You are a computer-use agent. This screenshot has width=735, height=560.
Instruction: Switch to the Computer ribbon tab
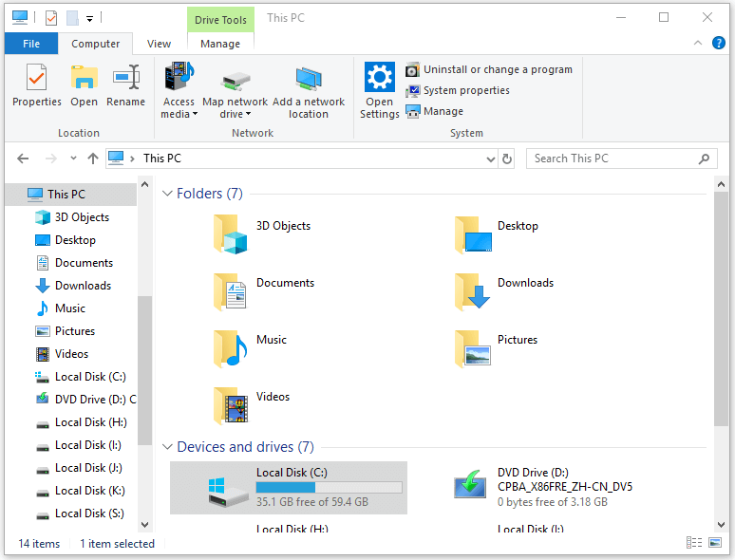(95, 44)
